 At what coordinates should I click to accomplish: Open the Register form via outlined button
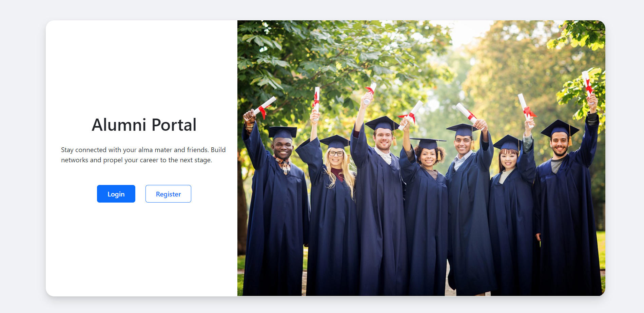168,194
